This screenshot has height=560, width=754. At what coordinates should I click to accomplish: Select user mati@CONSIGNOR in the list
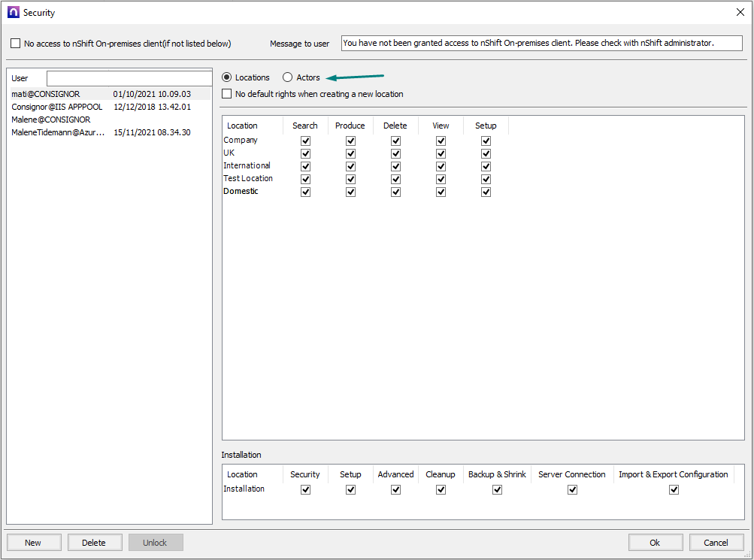(x=47, y=94)
